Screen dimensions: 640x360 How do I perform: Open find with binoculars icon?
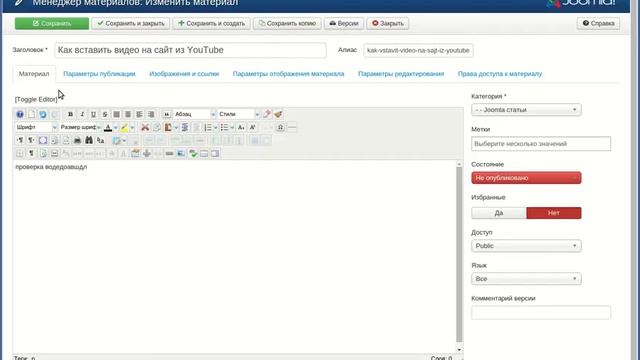(89, 140)
